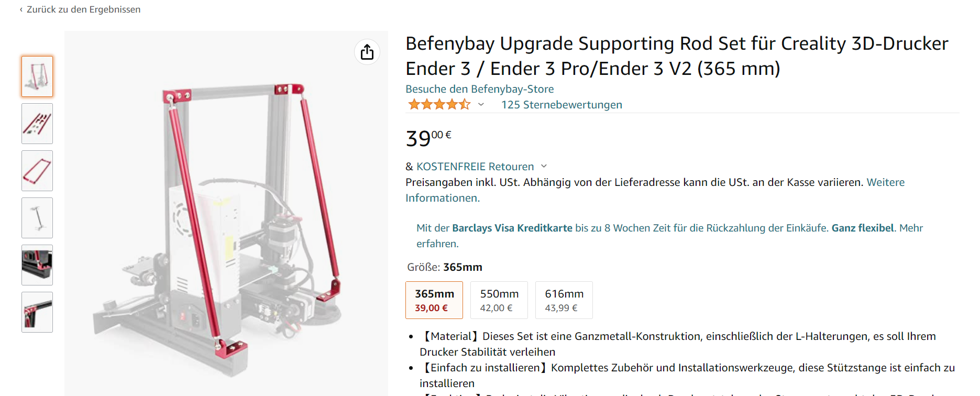Image resolution: width=980 pixels, height=396 pixels.
Task: View fifth thumbnail close-up of bracket
Action: click(x=37, y=265)
